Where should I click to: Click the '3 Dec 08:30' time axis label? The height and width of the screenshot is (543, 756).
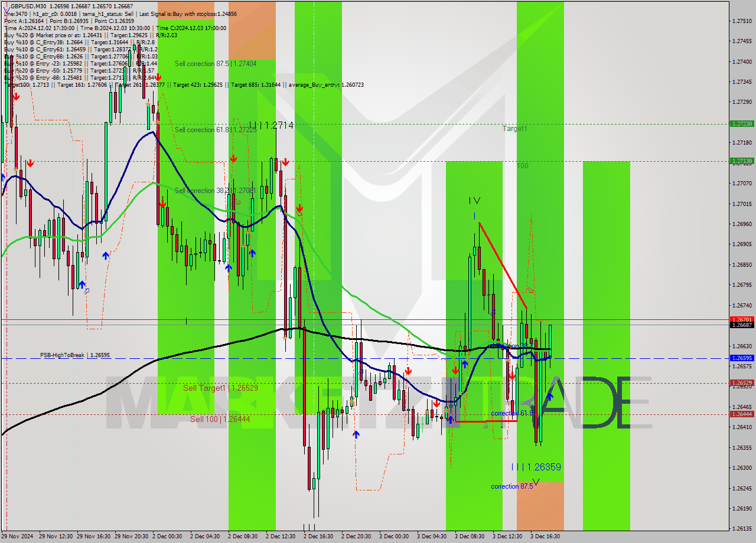pyautogui.click(x=470, y=537)
